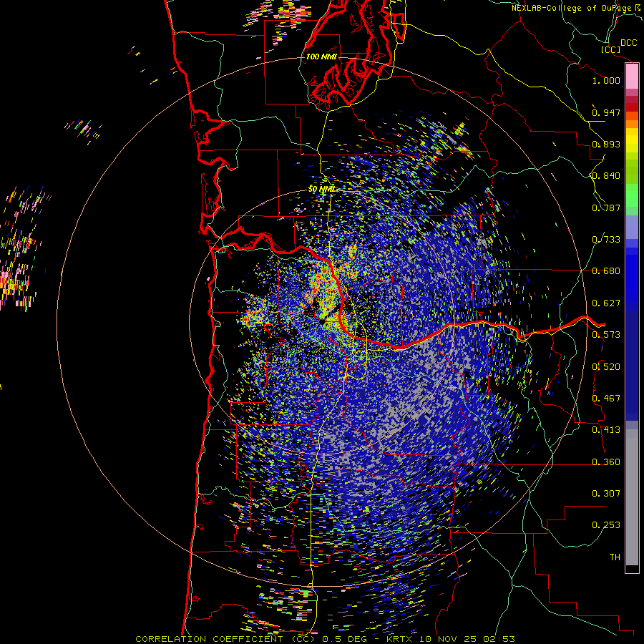Select the 0.840 scale value
This screenshot has width=644, height=644.
(x=606, y=176)
